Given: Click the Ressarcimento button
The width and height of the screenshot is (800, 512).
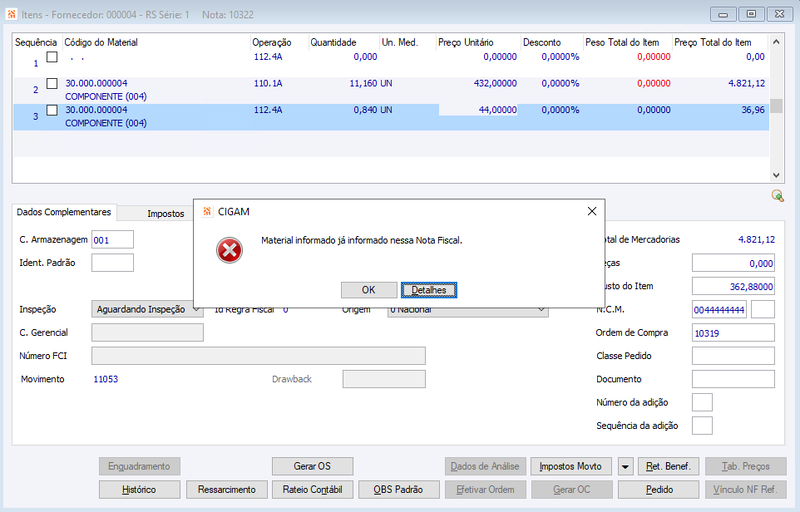Looking at the screenshot, I should coord(227,490).
